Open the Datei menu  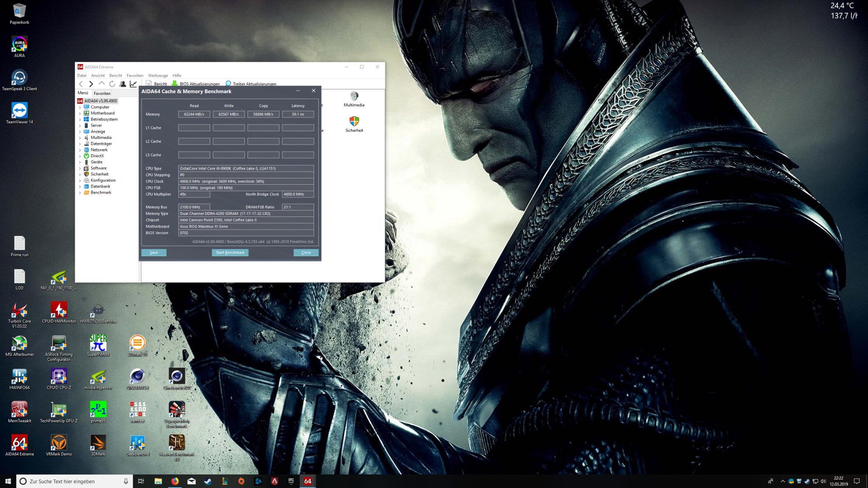pyautogui.click(x=82, y=75)
